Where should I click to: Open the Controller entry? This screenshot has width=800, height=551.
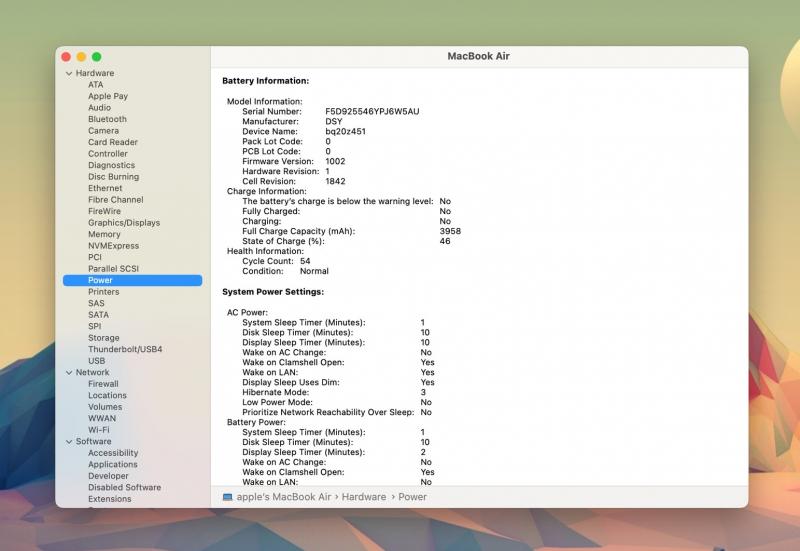[x=108, y=154]
